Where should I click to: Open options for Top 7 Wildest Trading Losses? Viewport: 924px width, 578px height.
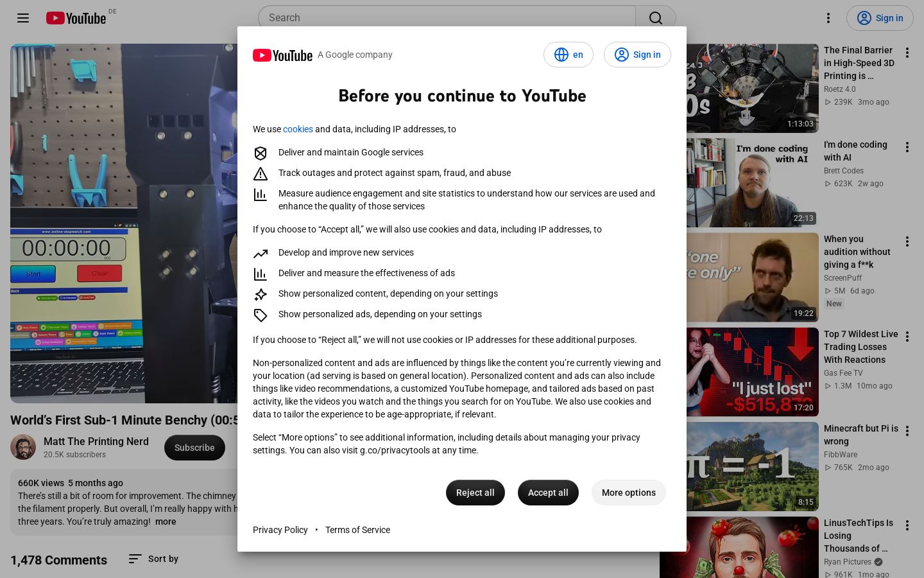coord(907,337)
